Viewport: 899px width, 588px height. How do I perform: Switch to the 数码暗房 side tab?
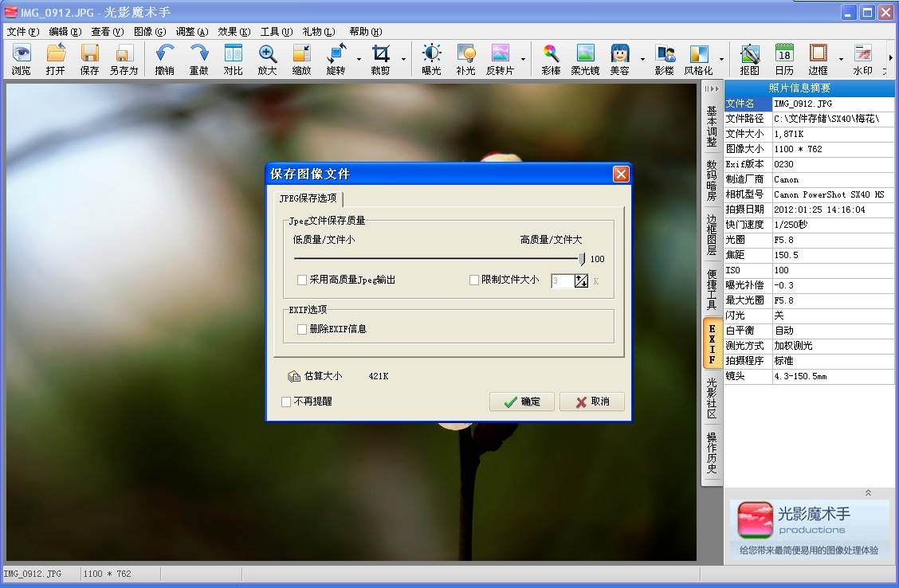tap(712, 180)
